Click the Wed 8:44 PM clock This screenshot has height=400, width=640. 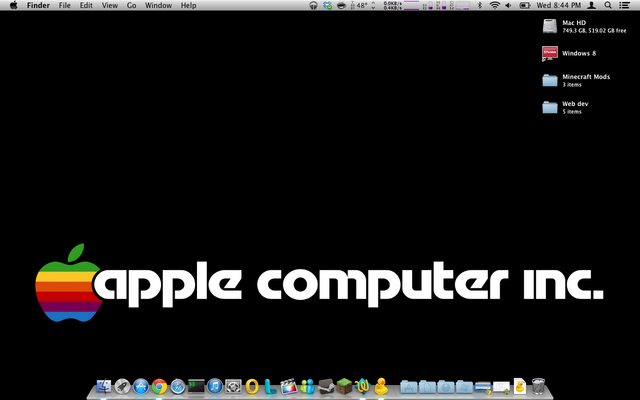[558, 5]
